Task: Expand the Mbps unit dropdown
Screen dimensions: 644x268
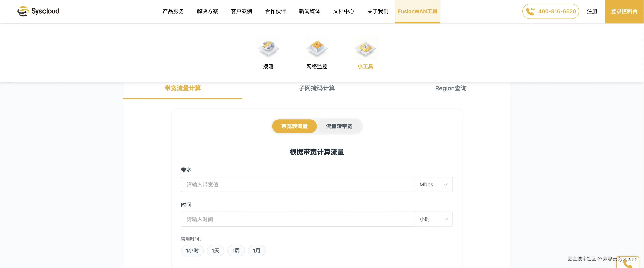Action: 434,185
